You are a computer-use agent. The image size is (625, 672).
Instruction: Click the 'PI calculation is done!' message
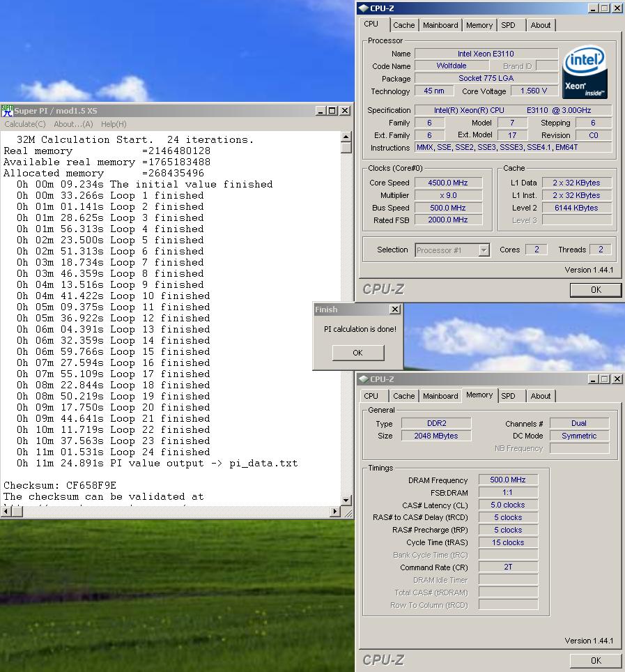pos(360,329)
